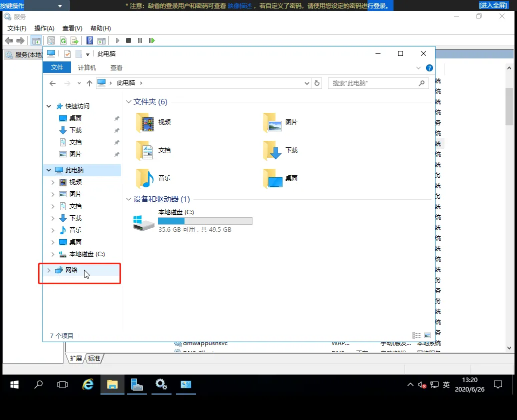This screenshot has width=517, height=420.
Task: Open File Explorer from the taskbar
Action: pyautogui.click(x=112, y=385)
